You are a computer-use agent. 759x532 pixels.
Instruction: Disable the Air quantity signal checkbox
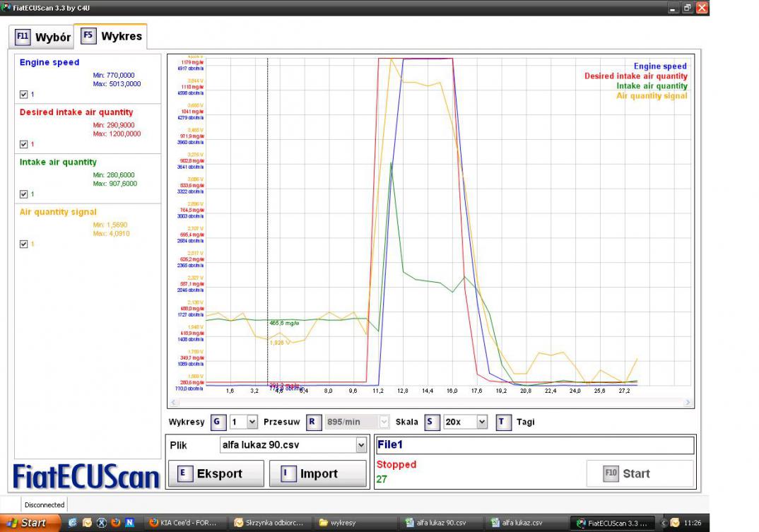click(24, 244)
